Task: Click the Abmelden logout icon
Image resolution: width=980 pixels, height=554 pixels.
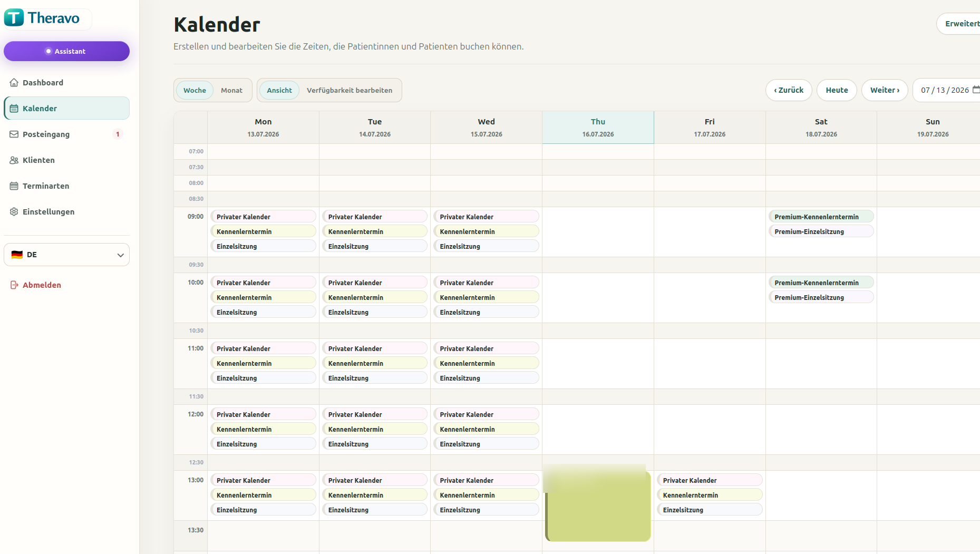Action: 14,285
